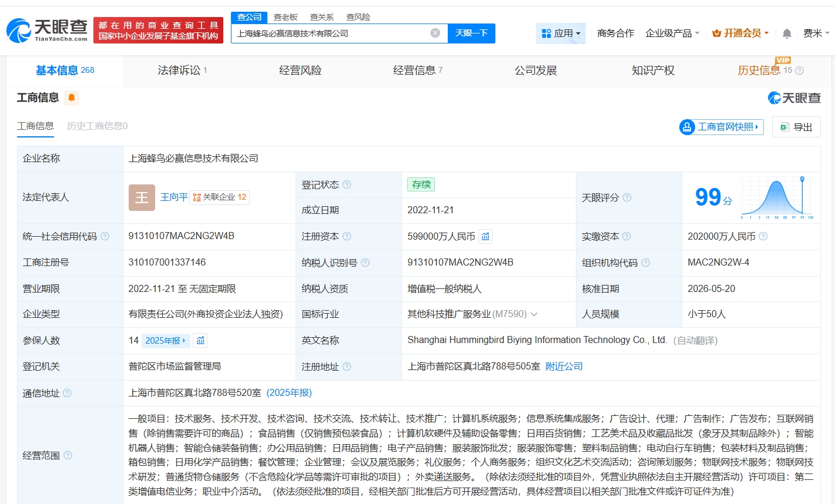Viewport: 835px width, 504px height.
Task: Click the 存续 registration status tag
Action: tap(421, 184)
